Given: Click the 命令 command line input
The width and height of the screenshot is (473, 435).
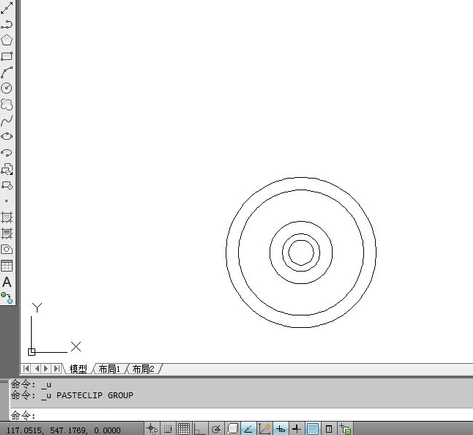Looking at the screenshot, I should (x=241, y=415).
